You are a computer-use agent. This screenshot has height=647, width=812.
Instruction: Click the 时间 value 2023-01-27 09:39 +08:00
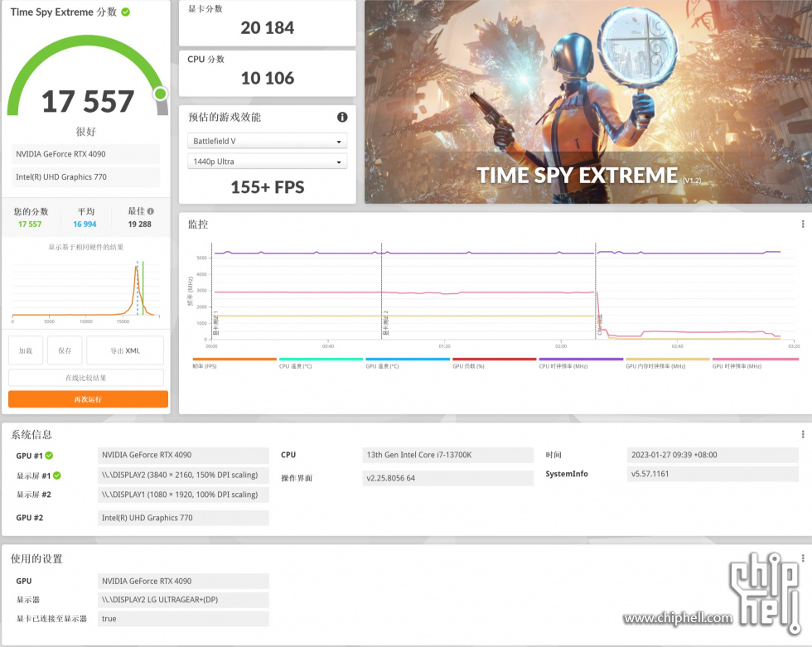(713, 455)
